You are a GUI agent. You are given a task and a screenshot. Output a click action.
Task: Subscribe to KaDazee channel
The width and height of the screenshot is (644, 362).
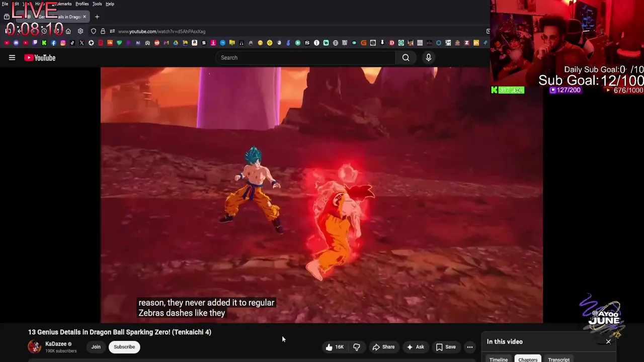coord(124,347)
